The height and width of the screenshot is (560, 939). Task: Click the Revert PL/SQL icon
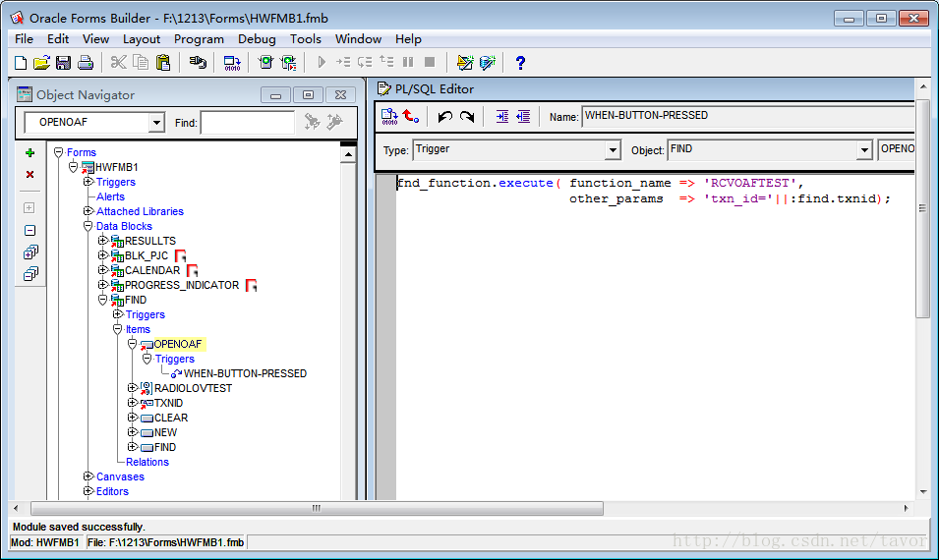click(411, 116)
